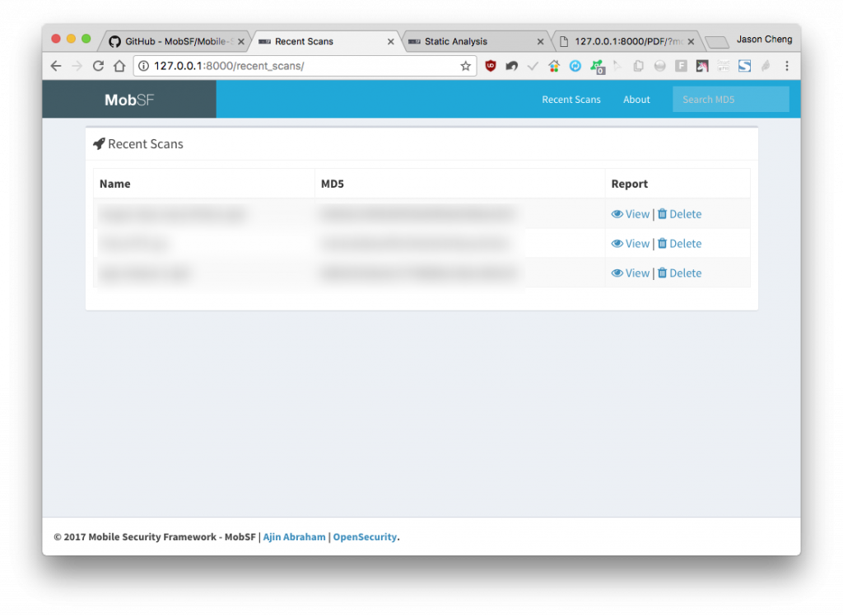The width and height of the screenshot is (843, 616).
Task: Maximize the window with green button
Action: tap(86, 39)
